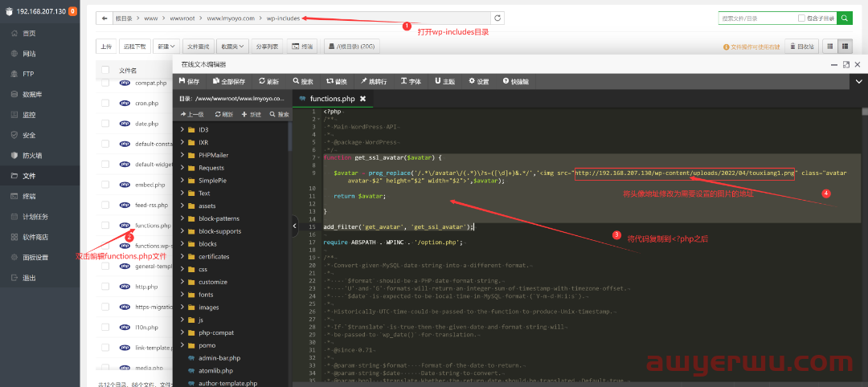Open 首页 in the left sidebar
Screen dimensions: 868x387
coord(29,33)
